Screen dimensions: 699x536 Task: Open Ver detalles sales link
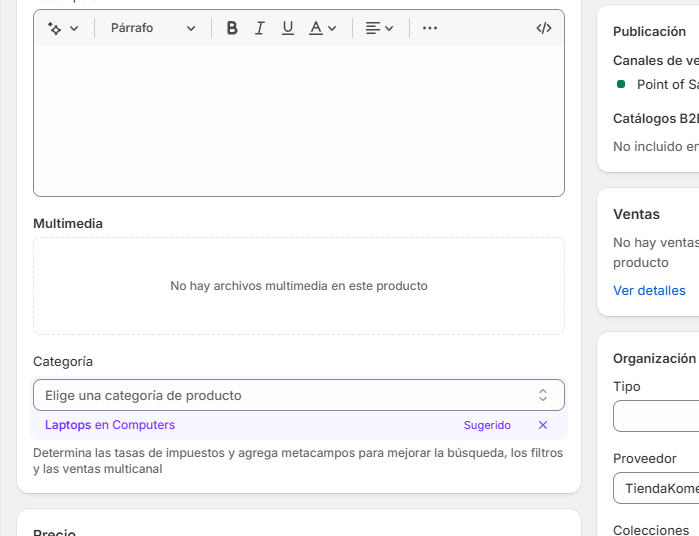(649, 290)
